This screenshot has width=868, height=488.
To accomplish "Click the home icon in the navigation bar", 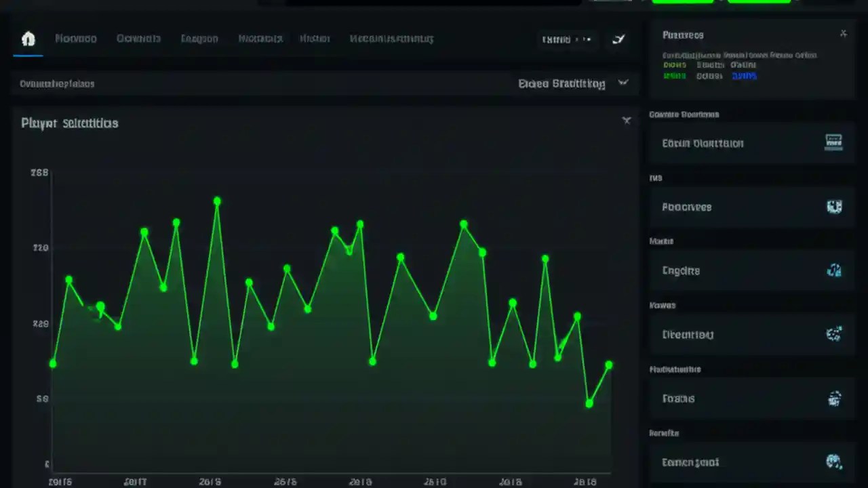I will [28, 39].
